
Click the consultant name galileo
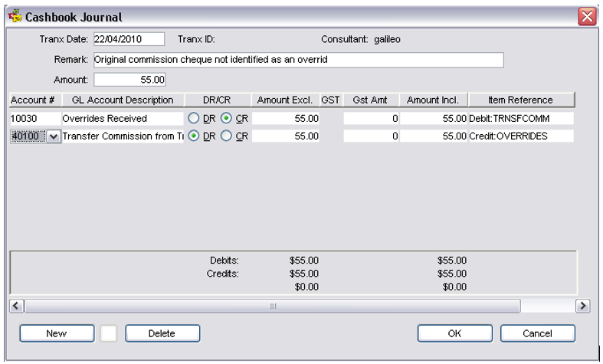387,39
